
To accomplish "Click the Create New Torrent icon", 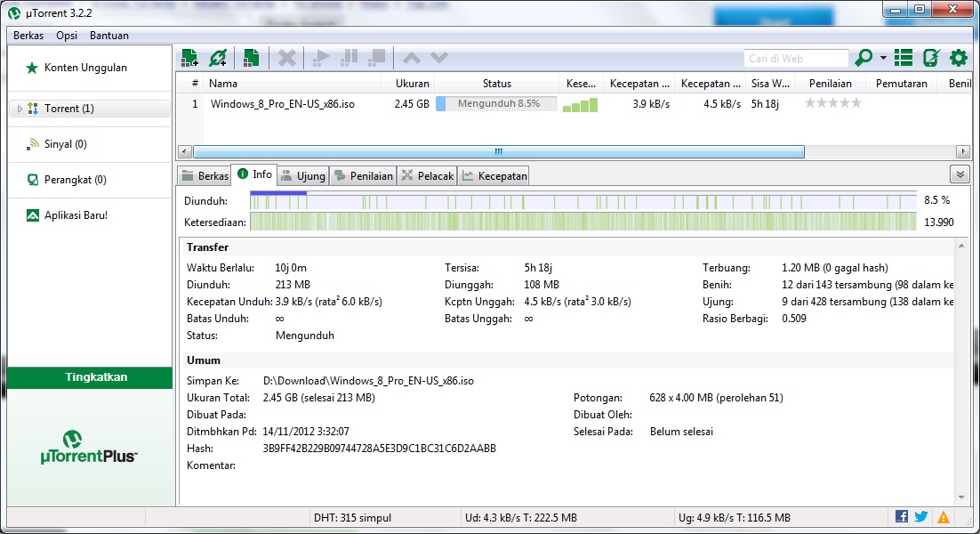I will click(x=252, y=58).
